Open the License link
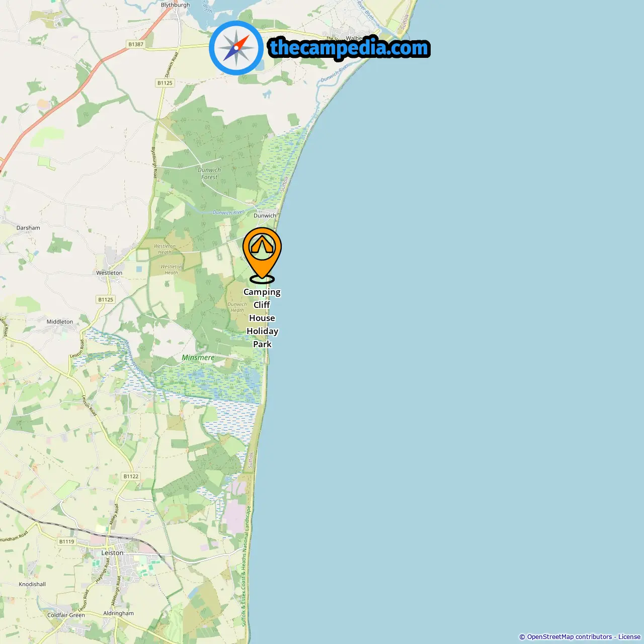Viewport: 644px width, 644px height. click(x=629, y=637)
